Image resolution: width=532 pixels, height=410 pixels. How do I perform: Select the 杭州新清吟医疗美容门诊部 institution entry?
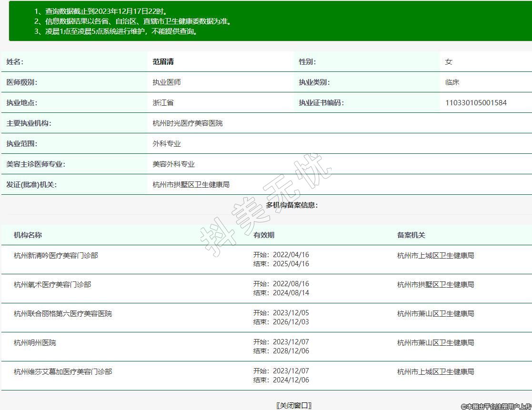(56, 256)
